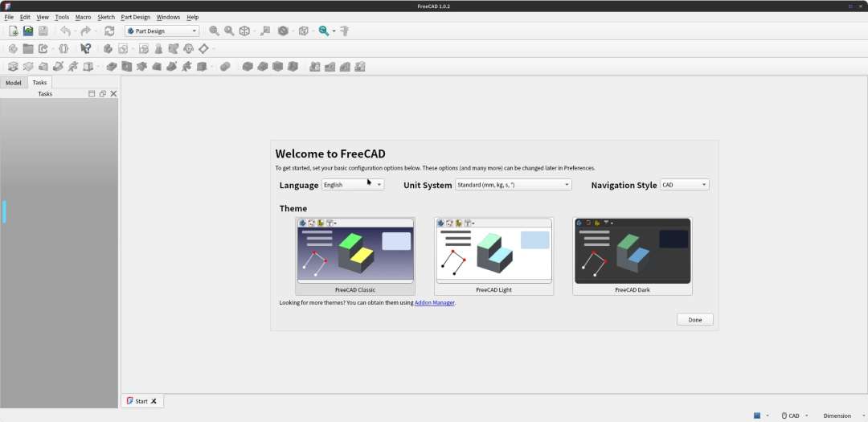Image resolution: width=868 pixels, height=422 pixels.
Task: Click the Pad tool icon
Action: coord(14,67)
